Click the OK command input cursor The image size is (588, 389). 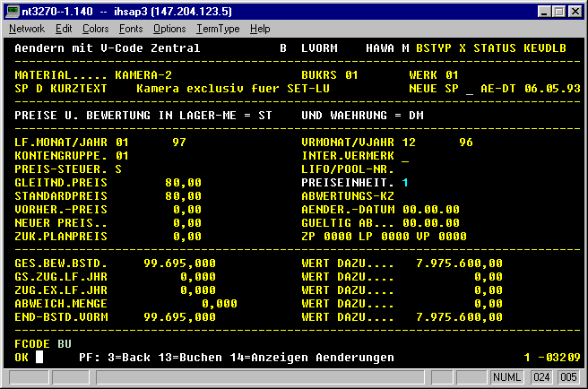pos(39,357)
